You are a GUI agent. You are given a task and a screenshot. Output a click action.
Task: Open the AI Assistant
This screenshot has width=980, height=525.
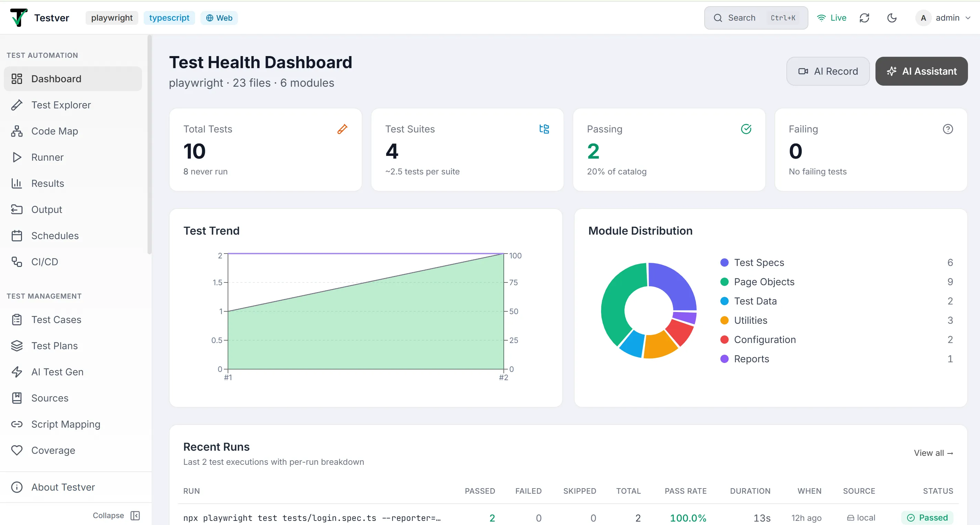[922, 71]
